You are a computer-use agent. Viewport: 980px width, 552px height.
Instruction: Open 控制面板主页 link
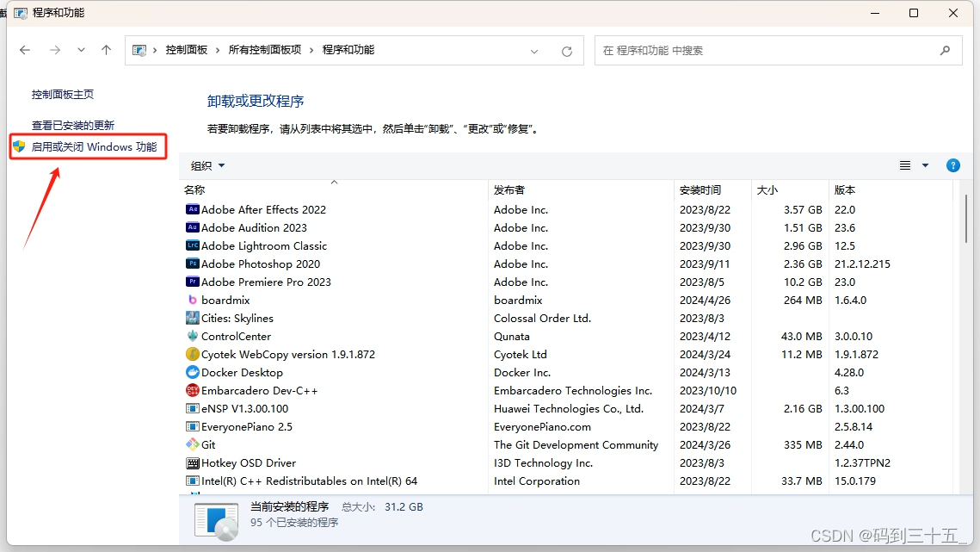tap(63, 95)
